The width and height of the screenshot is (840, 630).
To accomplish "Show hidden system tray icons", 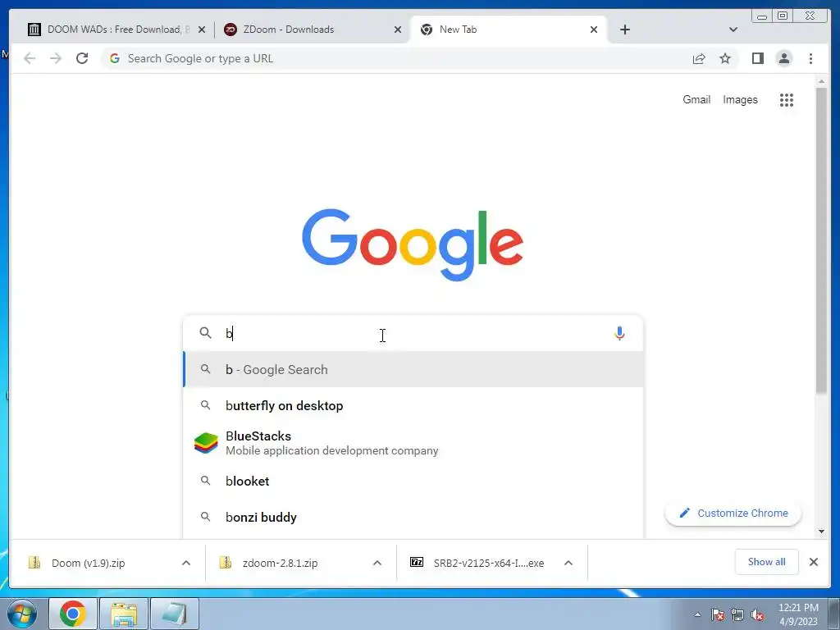I will 697,614.
